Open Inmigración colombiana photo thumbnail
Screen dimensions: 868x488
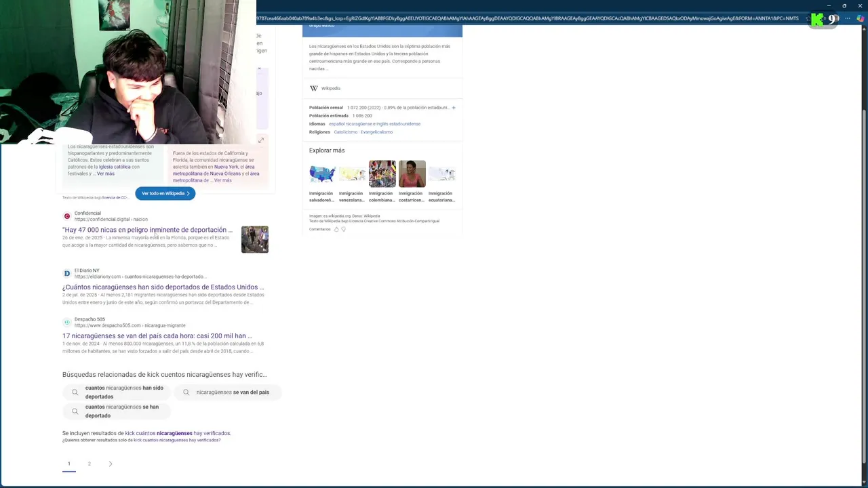pos(382,174)
